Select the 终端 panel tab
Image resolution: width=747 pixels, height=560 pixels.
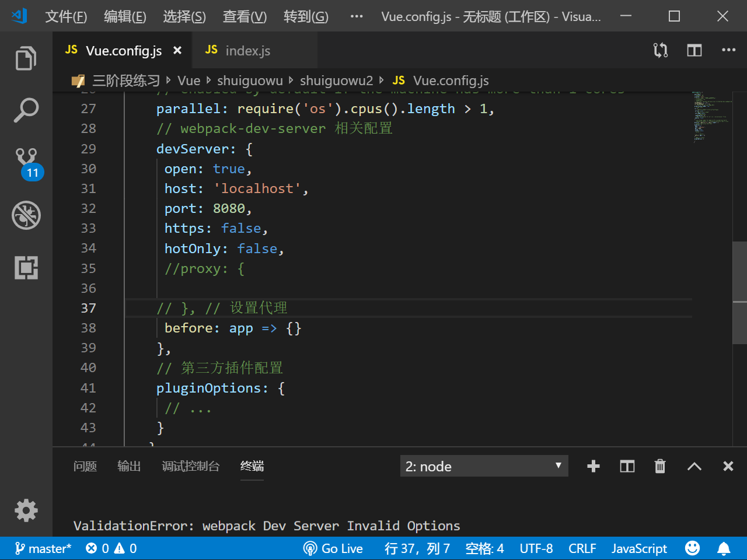[252, 466]
